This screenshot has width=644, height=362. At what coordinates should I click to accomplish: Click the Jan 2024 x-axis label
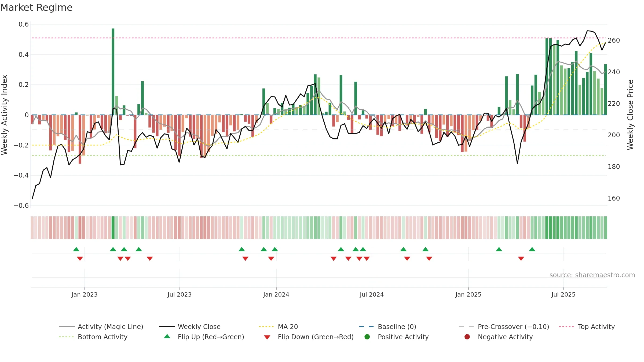276,295
